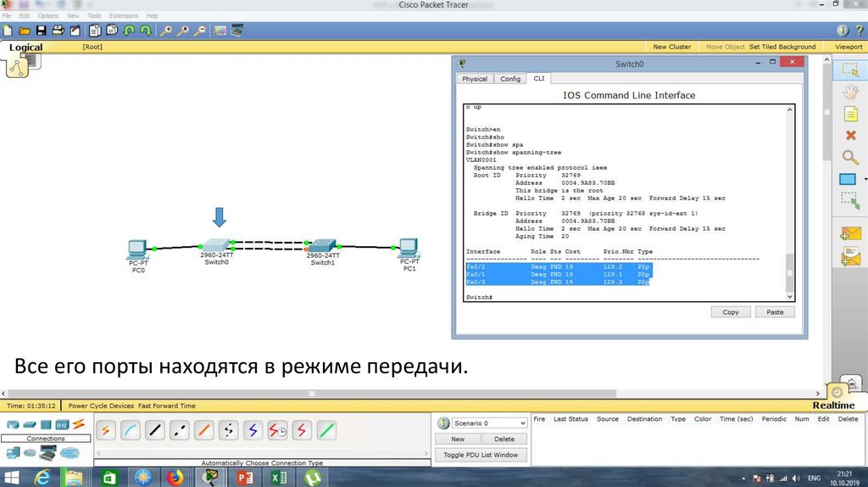Click Set Tiled Background

tap(782, 47)
